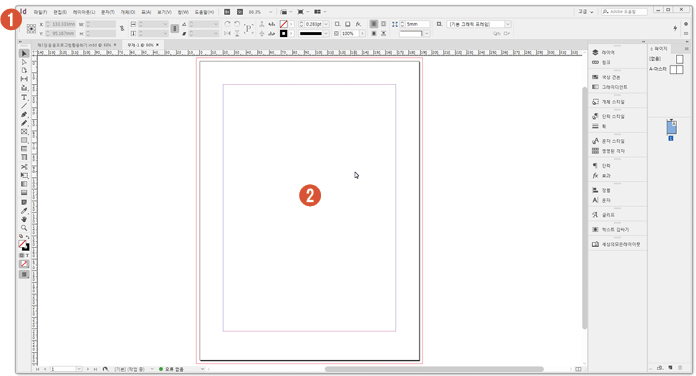The height and width of the screenshot is (376, 696).
Task: Click the reference point locator grid
Action: [x=31, y=29]
